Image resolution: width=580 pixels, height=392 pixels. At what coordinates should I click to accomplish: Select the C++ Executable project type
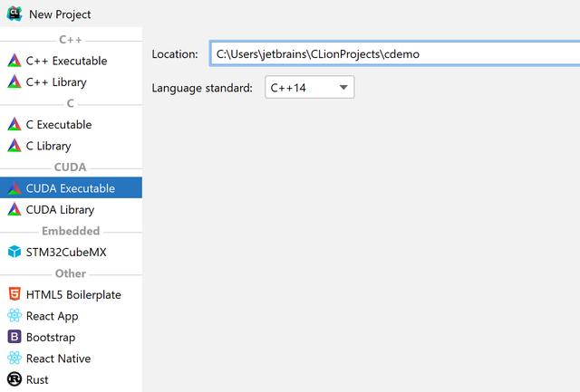(x=71, y=61)
